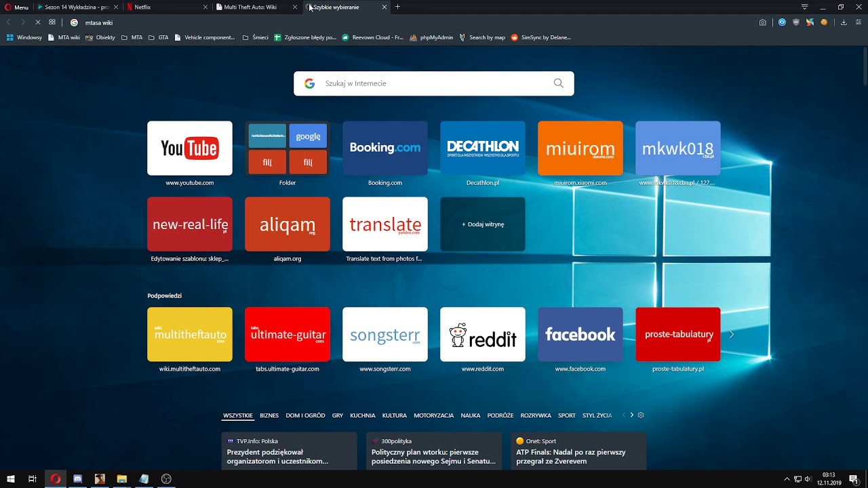Image resolution: width=868 pixels, height=488 pixels.
Task: Click the Szukaj w Internecie search field
Action: pos(434,83)
